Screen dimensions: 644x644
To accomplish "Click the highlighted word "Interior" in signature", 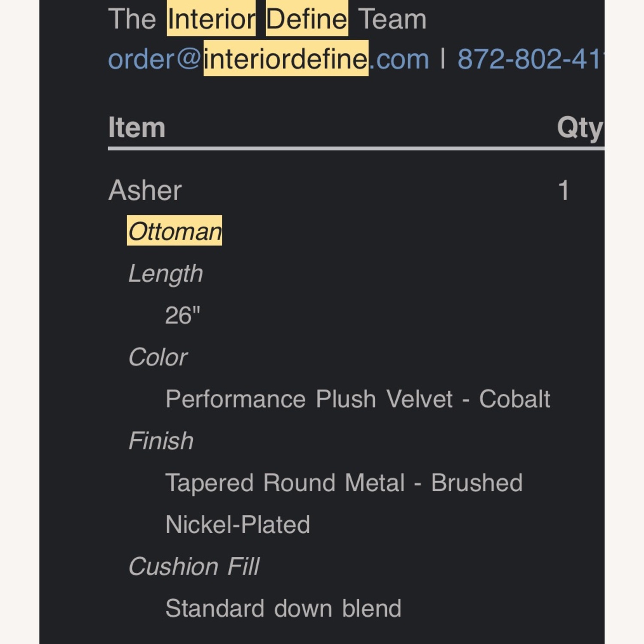I will click(211, 19).
